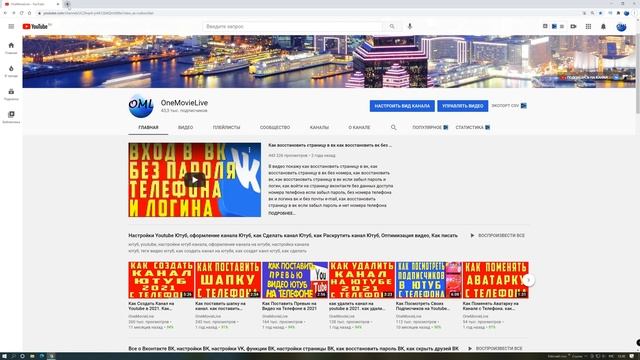The width and height of the screenshot is (640, 360).
Task: Activate voice search microphone
Action: [410, 27]
